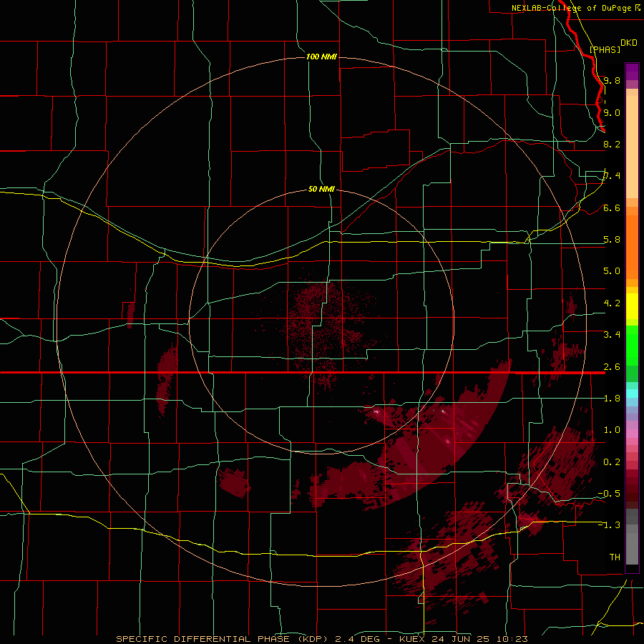Click the 50 NMI range ring label
Image resolution: width=644 pixels, height=644 pixels.
tap(321, 189)
